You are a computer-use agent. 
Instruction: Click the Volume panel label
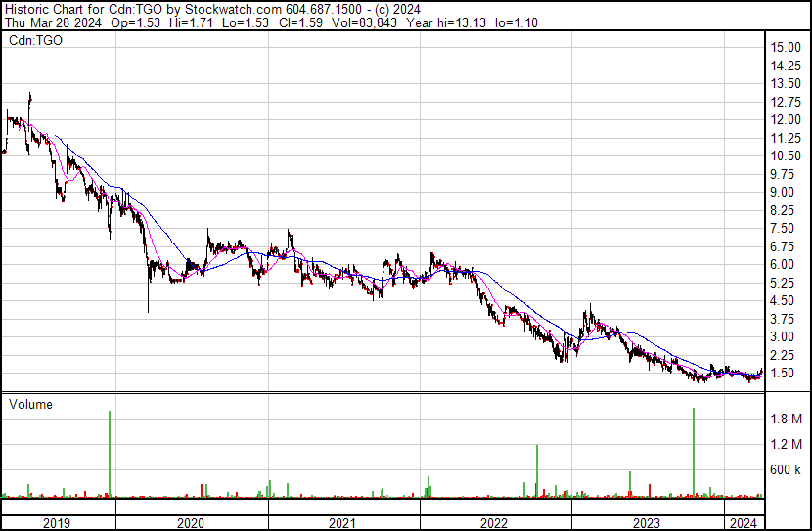(x=30, y=404)
